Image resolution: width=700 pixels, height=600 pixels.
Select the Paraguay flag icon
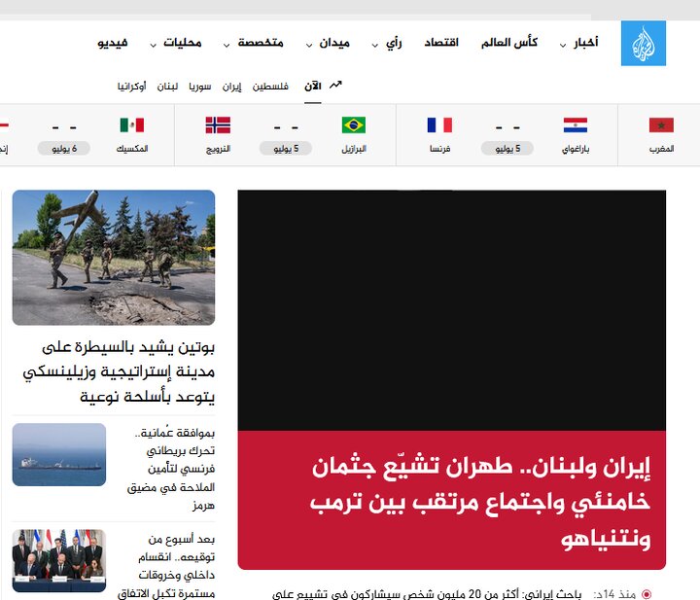click(575, 125)
